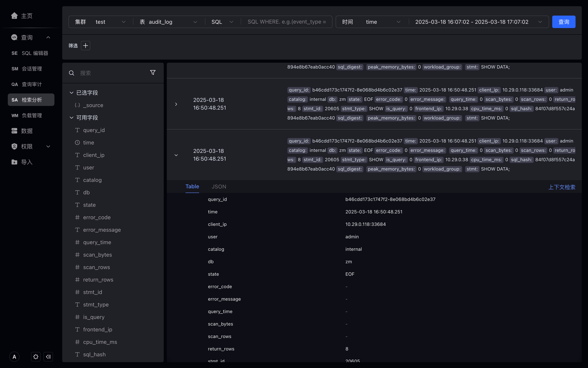Click the number icon beside error_code
The width and height of the screenshot is (588, 368).
pyautogui.click(x=77, y=217)
